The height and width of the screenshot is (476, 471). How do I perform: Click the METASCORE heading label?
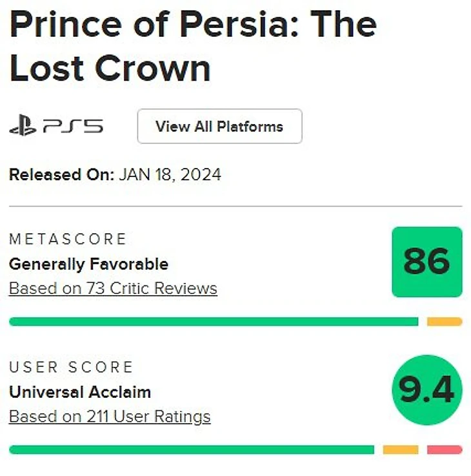[x=68, y=239]
